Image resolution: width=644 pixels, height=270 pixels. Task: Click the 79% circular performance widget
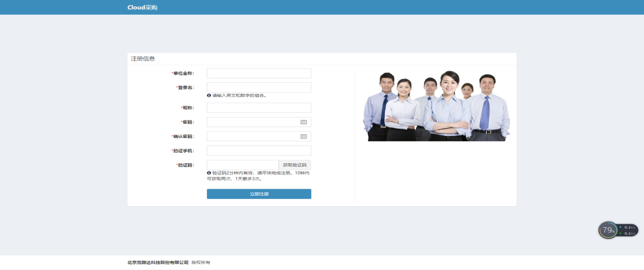pos(607,230)
